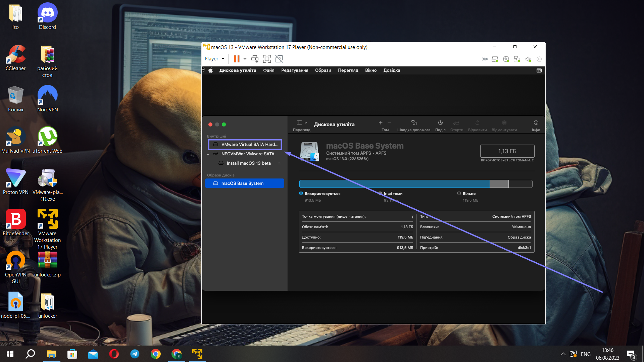Click the Відновити restore tool
644x362 pixels.
(477, 125)
